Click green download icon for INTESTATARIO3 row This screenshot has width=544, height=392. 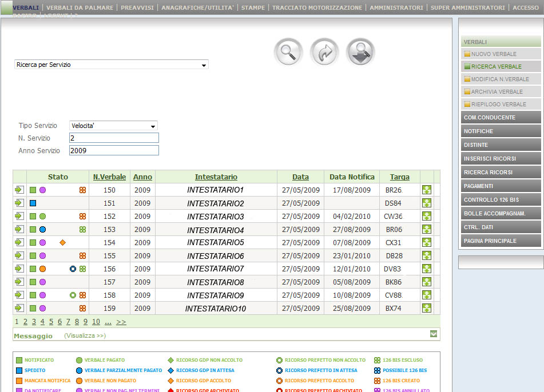[427, 216]
